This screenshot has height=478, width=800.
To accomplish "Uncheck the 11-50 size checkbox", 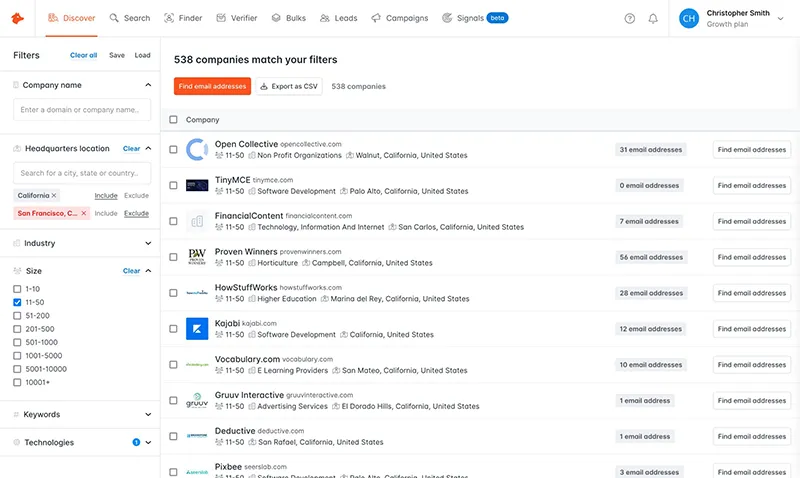I will pos(17,302).
